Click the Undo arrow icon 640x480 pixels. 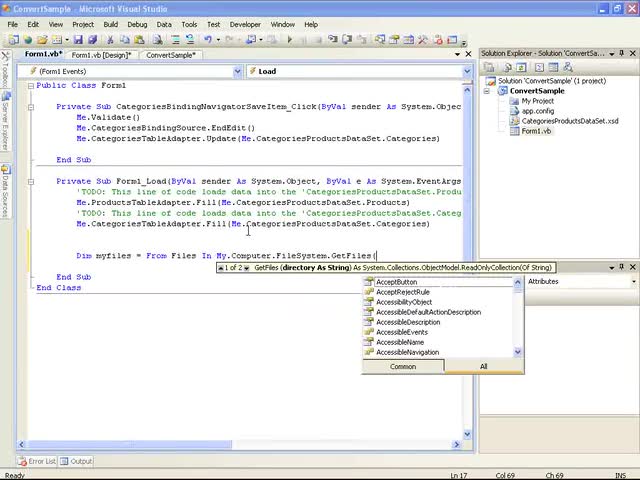tap(208, 40)
